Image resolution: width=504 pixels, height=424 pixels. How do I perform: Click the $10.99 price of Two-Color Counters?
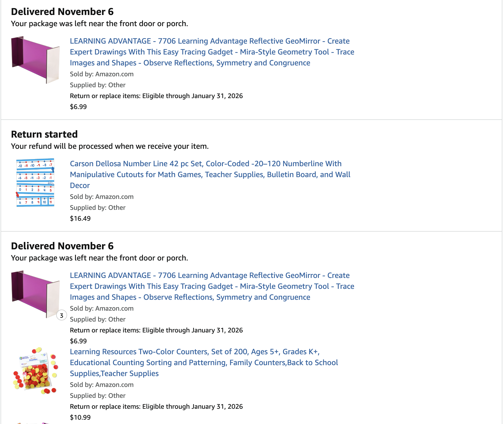(80, 417)
